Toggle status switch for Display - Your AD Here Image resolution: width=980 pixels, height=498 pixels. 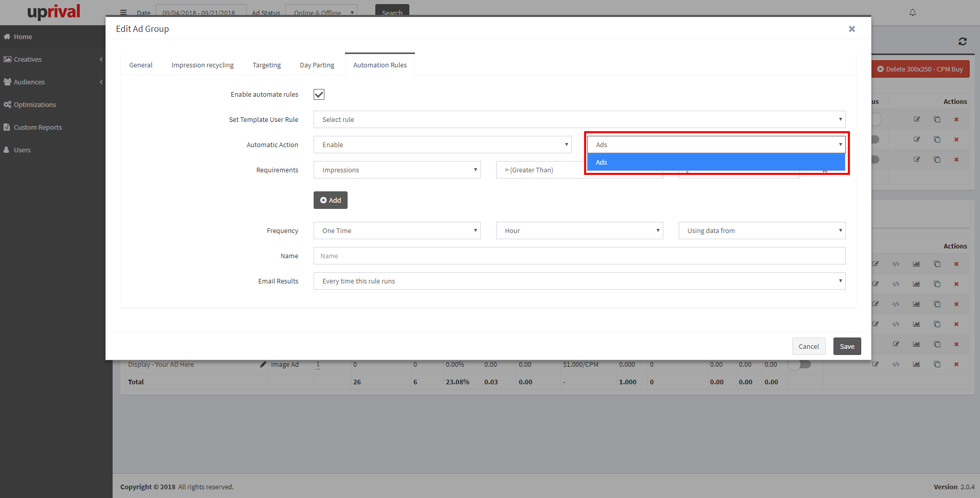[800, 364]
